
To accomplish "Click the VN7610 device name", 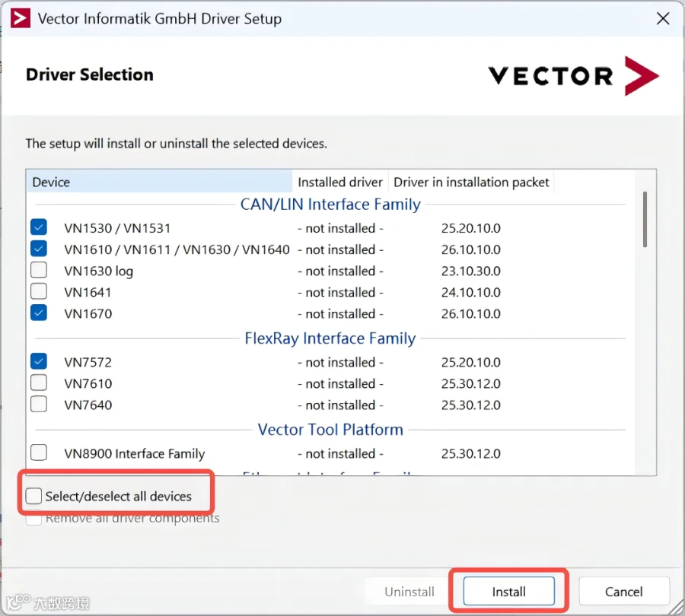I will (x=88, y=384).
